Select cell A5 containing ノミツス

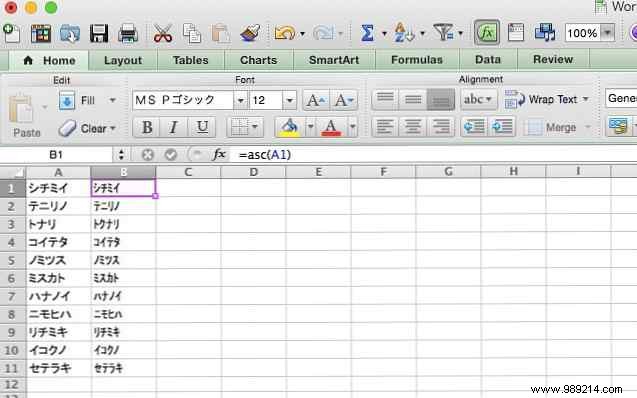point(58,260)
